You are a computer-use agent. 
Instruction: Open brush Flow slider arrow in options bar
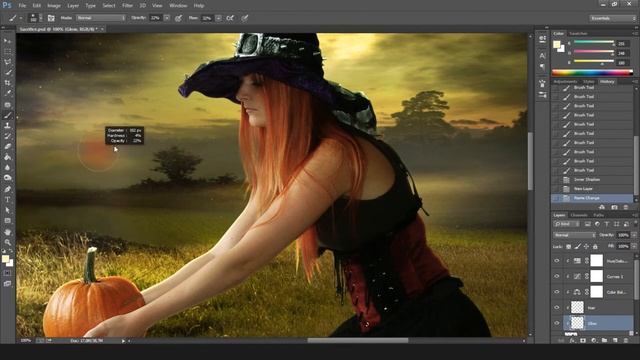pyautogui.click(x=218, y=18)
